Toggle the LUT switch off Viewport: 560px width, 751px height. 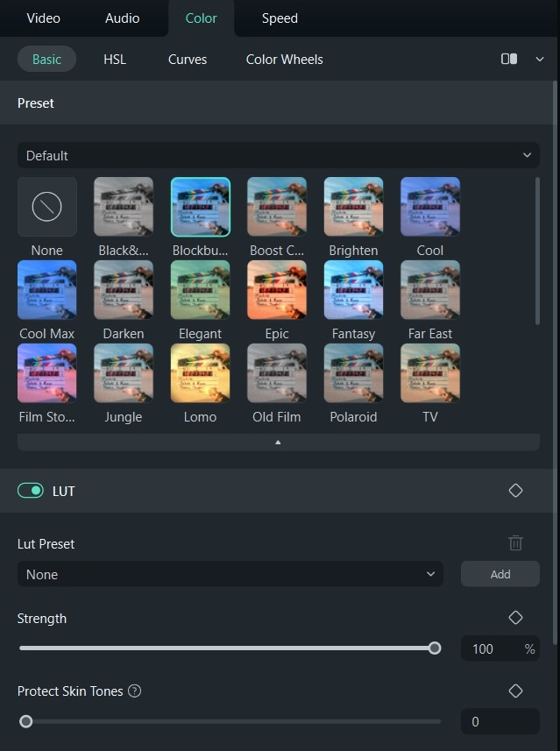(x=30, y=491)
